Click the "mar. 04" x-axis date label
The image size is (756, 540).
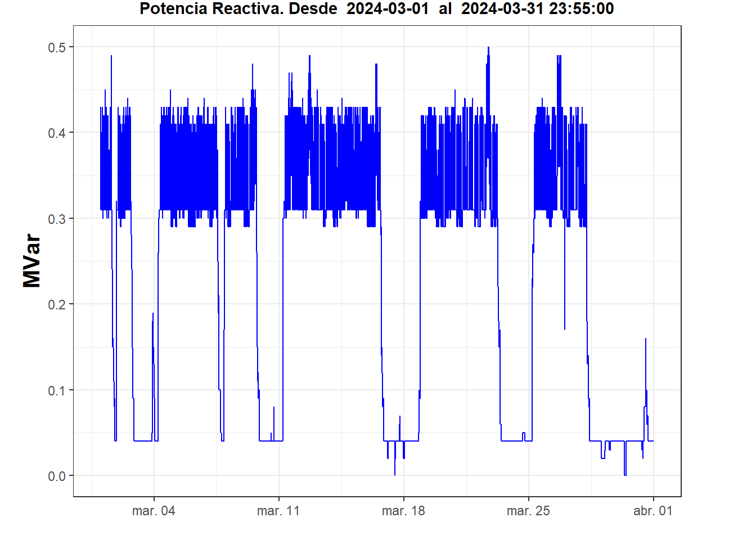pyautogui.click(x=154, y=511)
